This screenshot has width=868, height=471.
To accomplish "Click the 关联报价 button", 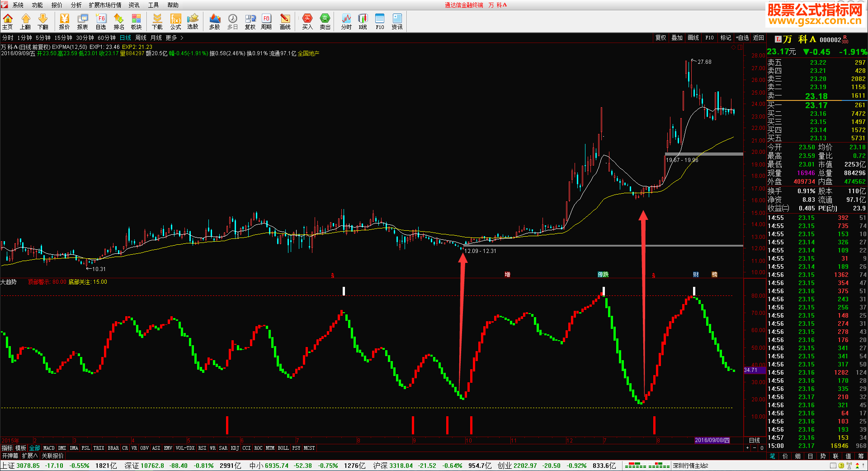I will 53,456.
